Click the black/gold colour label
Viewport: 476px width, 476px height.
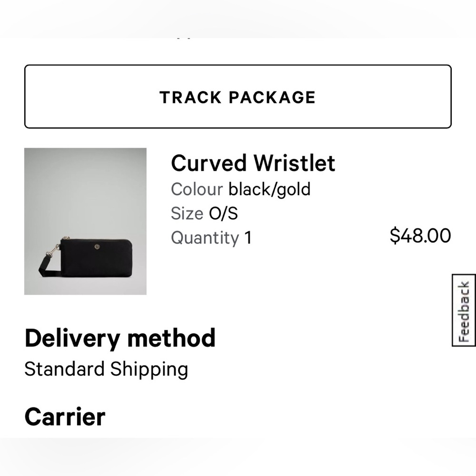(269, 189)
